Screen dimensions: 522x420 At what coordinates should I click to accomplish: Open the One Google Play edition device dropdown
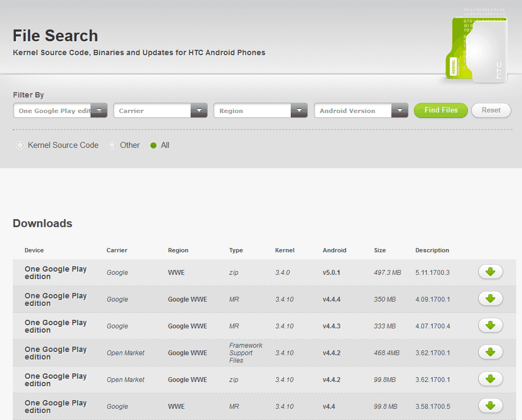coord(60,110)
